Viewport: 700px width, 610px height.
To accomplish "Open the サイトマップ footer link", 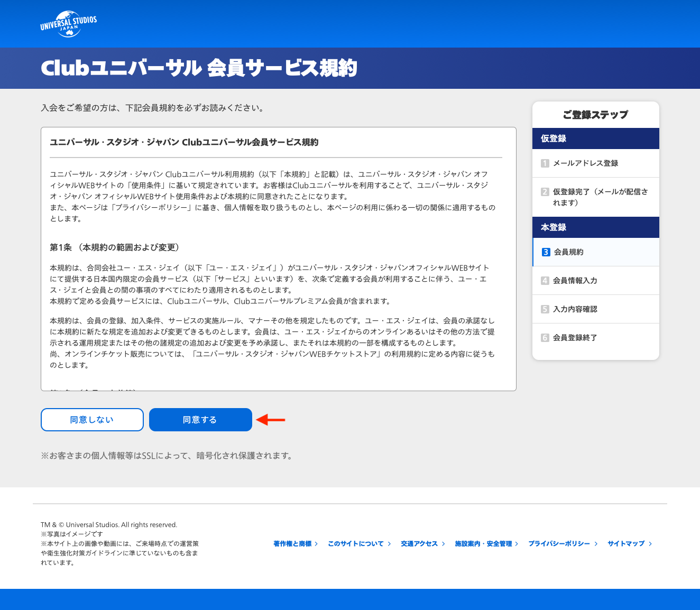I will pyautogui.click(x=626, y=543).
